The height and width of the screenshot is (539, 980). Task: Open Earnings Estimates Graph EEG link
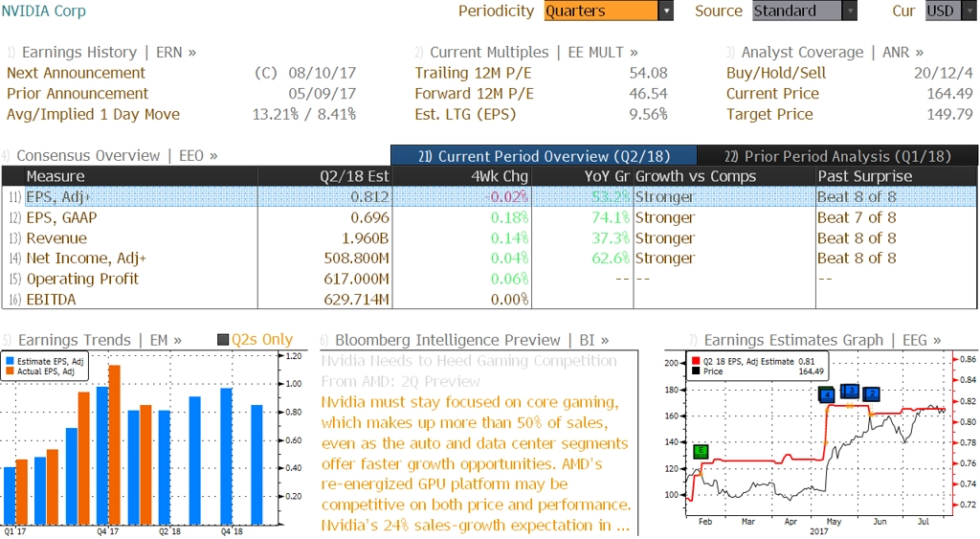(x=822, y=340)
